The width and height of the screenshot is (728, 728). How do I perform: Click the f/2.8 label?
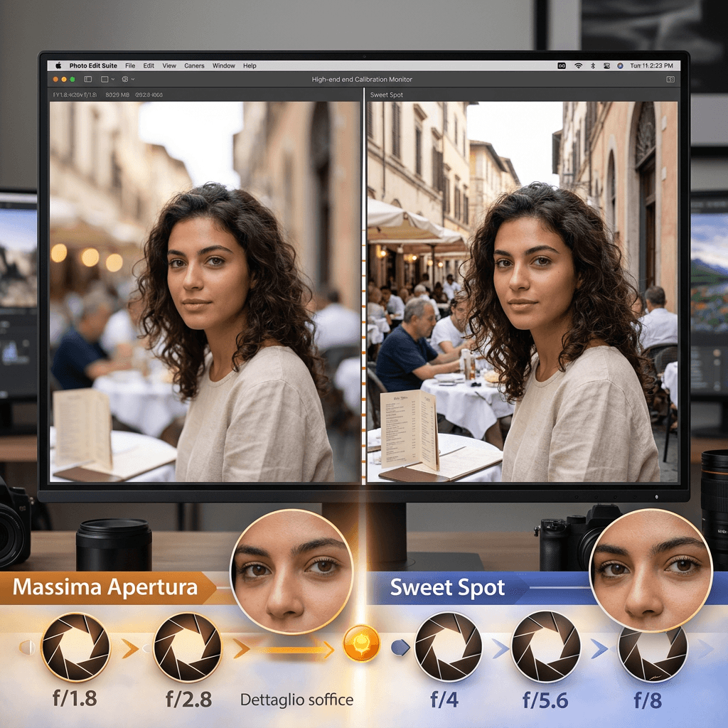pos(188,700)
